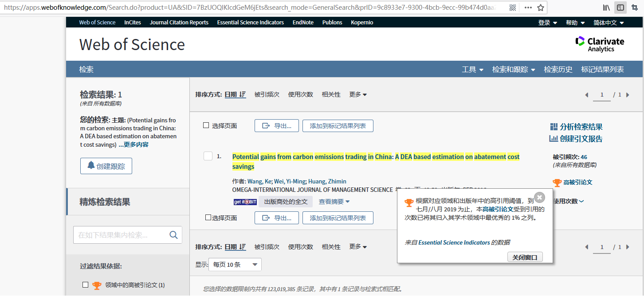This screenshot has height=296, width=644.
Task: Click the magnifier icon in refine search box
Action: 173,235
